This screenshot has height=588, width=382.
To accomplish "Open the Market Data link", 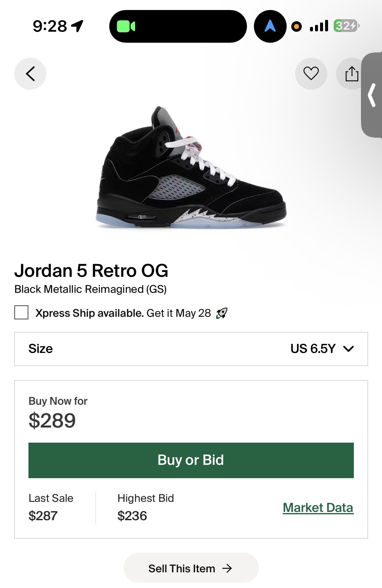I will pyautogui.click(x=318, y=508).
